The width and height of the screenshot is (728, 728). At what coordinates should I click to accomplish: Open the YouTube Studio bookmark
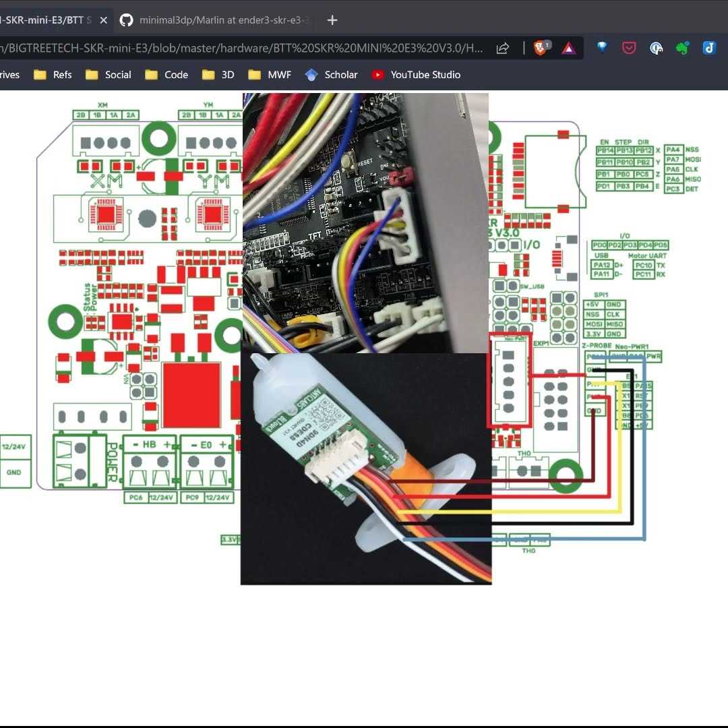417,75
